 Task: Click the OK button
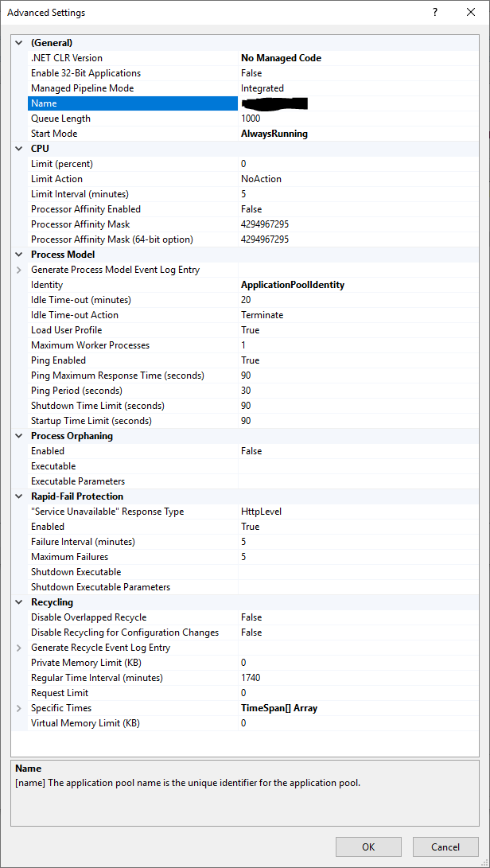[x=368, y=847]
